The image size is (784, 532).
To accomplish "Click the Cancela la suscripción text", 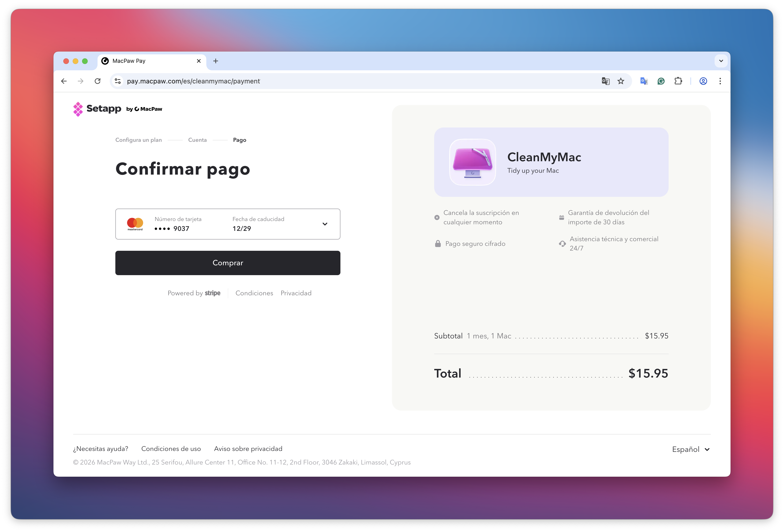I will coord(481,217).
